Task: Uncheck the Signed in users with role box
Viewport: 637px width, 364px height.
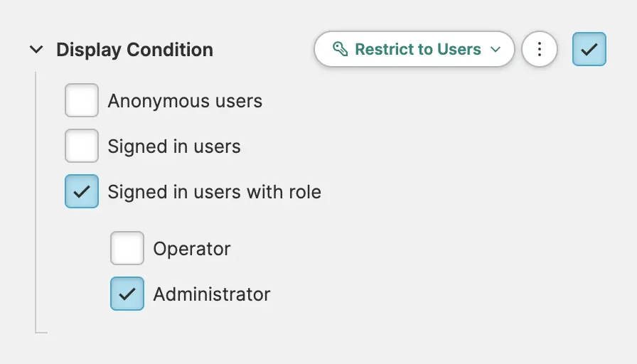Action: [x=82, y=192]
